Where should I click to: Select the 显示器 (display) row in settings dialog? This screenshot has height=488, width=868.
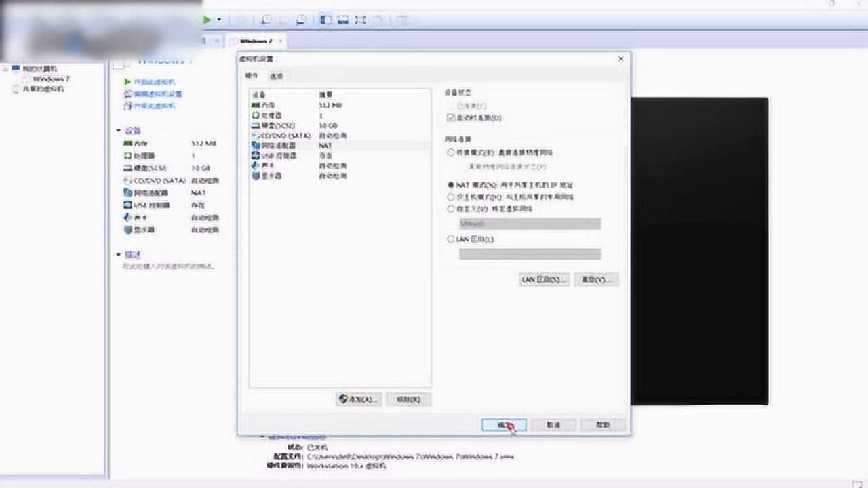pyautogui.click(x=340, y=176)
